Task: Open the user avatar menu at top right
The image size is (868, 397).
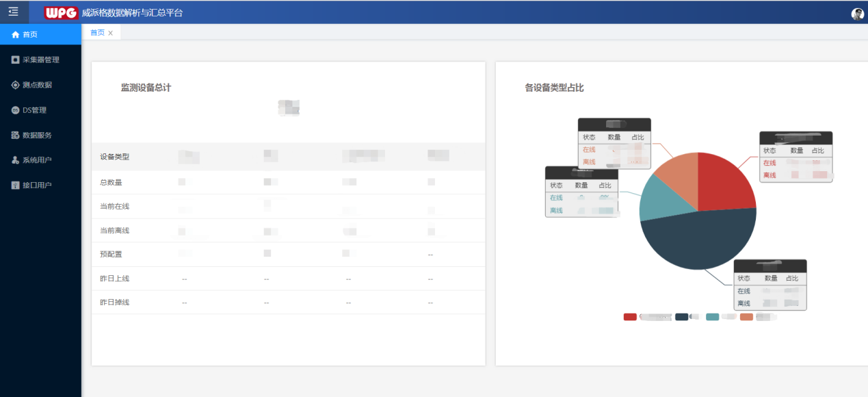Action: coord(857,14)
